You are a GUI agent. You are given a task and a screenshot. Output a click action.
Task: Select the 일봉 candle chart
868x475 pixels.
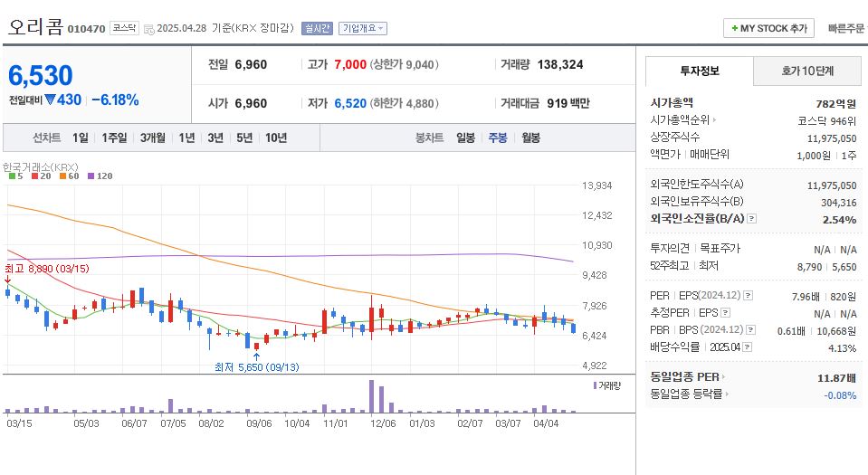point(465,138)
